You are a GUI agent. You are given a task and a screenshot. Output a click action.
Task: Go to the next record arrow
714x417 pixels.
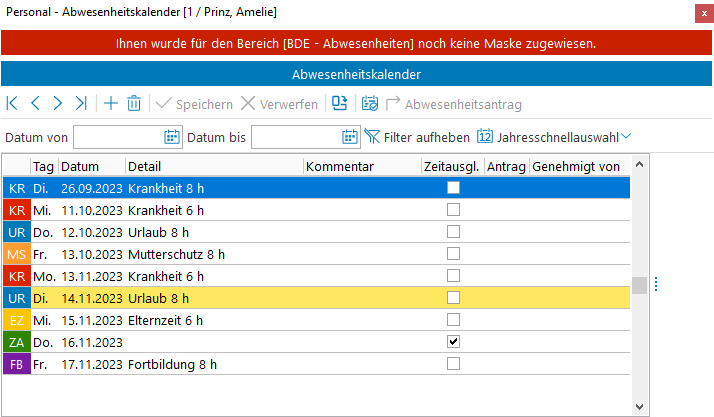(x=58, y=104)
